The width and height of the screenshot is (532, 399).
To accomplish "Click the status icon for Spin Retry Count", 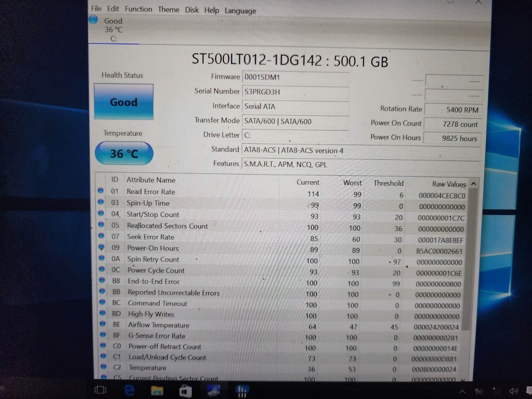I will pos(102,258).
